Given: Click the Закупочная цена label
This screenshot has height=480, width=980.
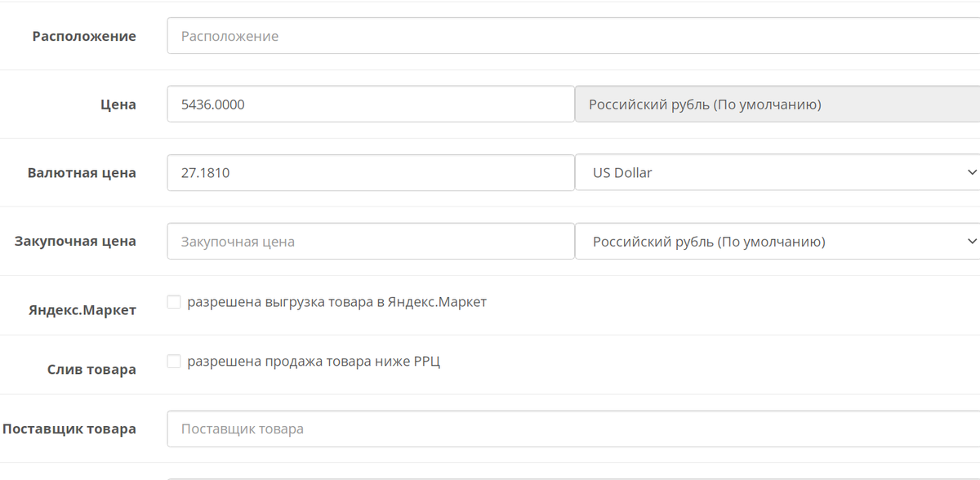Looking at the screenshot, I should coord(75,242).
